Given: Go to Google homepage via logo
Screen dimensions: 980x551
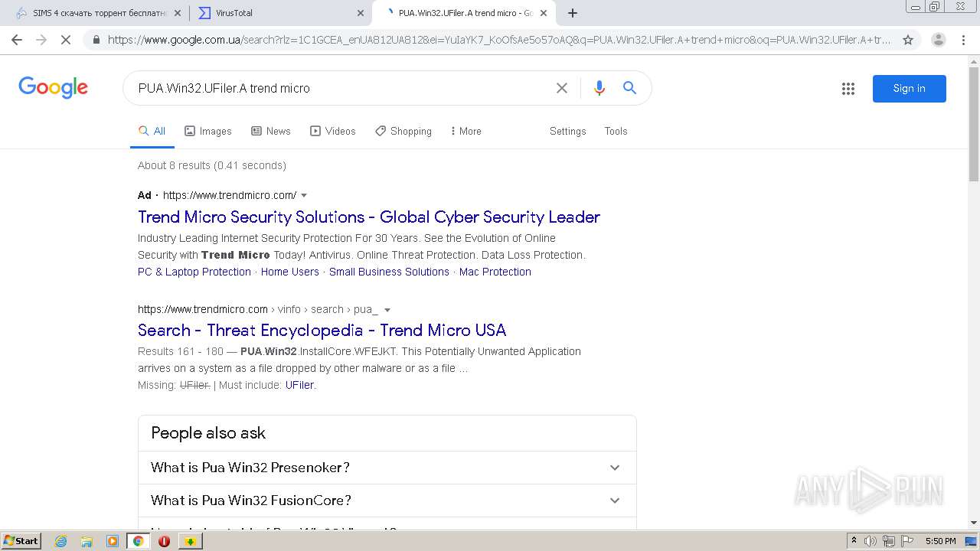Looking at the screenshot, I should pyautogui.click(x=54, y=87).
